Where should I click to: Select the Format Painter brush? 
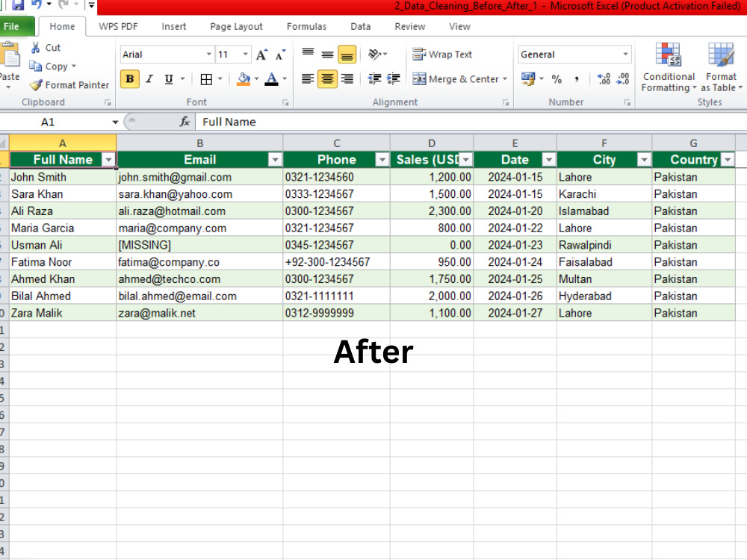36,85
